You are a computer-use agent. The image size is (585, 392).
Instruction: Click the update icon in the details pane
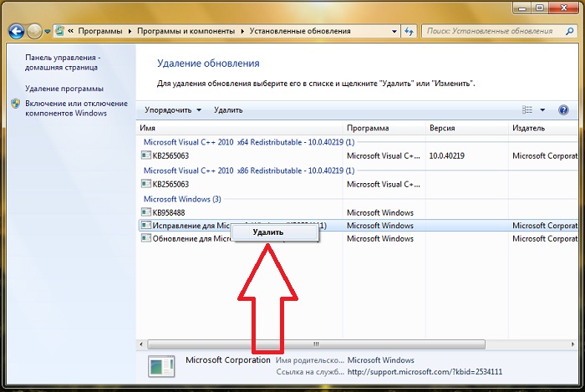coord(161,366)
